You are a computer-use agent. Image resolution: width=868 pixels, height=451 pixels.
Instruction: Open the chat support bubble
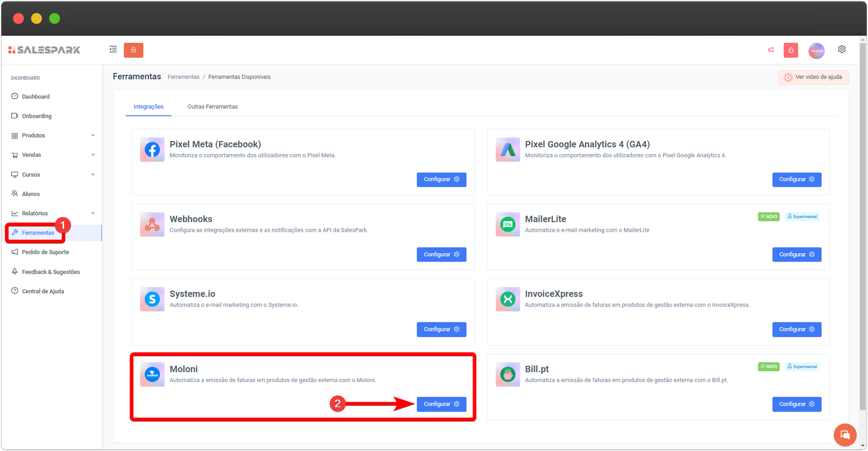pyautogui.click(x=845, y=435)
